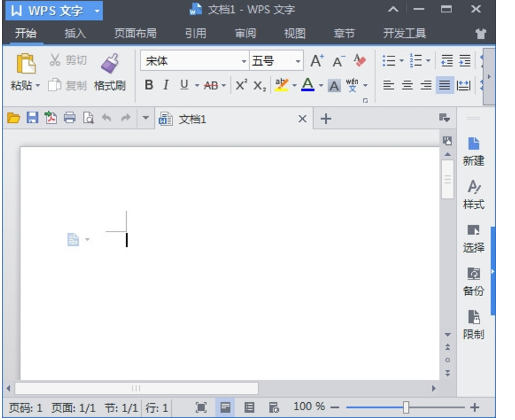Expand the font size dropdown 五号
The height and width of the screenshot is (420, 515).
298,61
